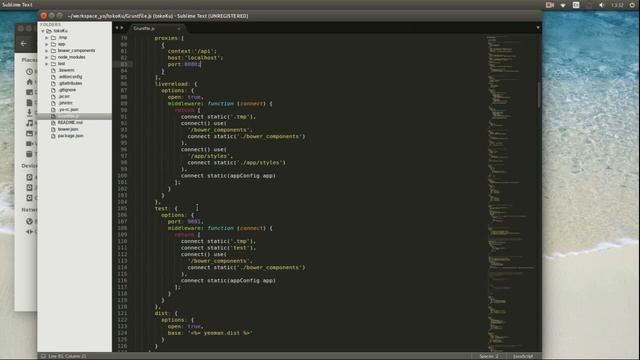Screen dimensions: 640x360
Task: Open Desktop folder in file manager sidebar
Action: coord(29,92)
